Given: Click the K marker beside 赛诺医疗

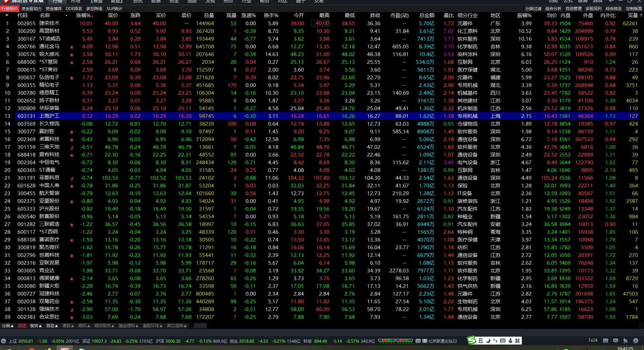Looking at the screenshot, I should point(72,240).
